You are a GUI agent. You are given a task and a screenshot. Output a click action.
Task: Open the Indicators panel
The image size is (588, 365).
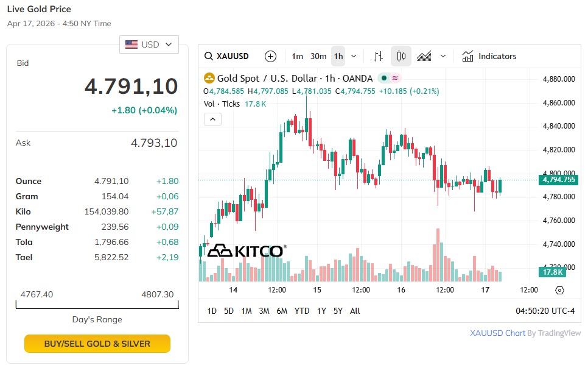click(489, 56)
